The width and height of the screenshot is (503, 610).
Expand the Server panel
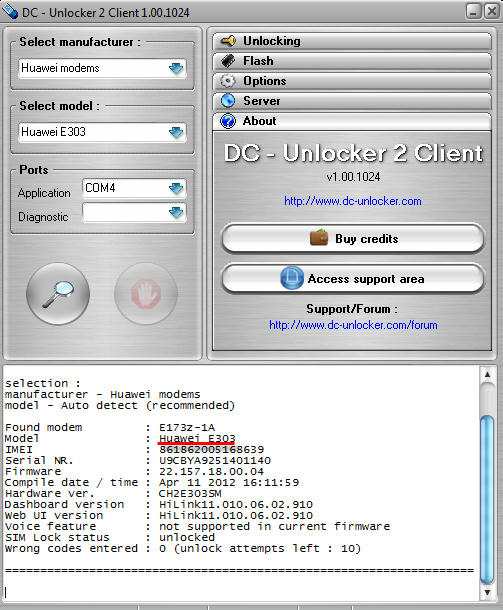(x=352, y=101)
